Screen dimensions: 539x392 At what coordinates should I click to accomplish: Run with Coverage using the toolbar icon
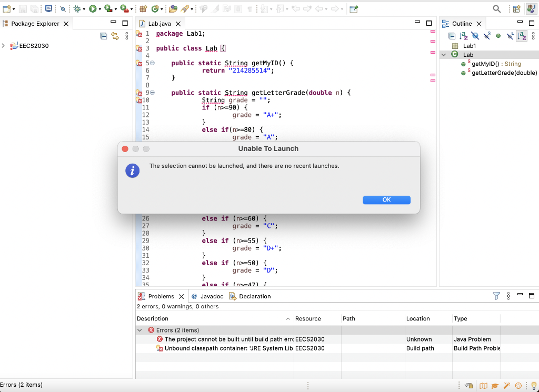(107, 8)
